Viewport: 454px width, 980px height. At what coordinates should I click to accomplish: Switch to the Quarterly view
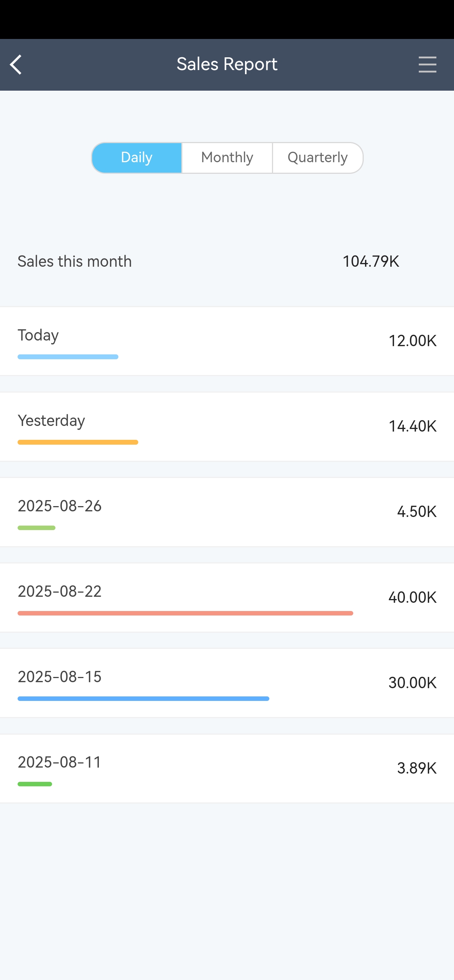tap(317, 157)
